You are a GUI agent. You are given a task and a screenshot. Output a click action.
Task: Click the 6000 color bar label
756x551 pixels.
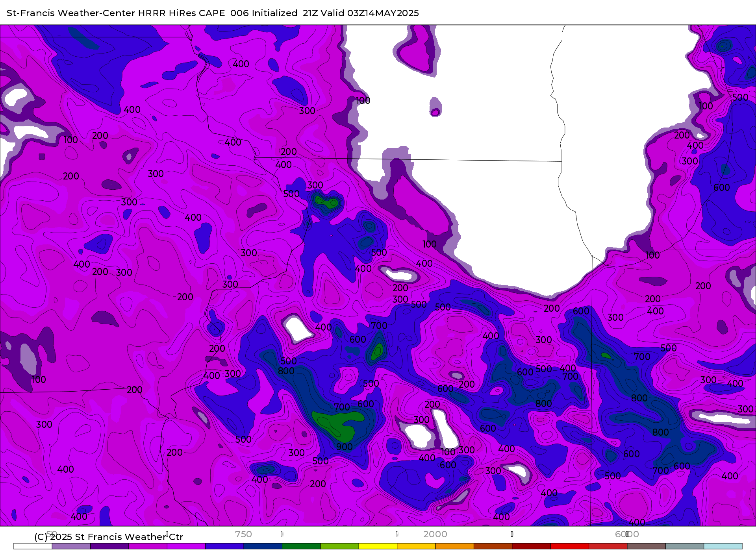627,534
